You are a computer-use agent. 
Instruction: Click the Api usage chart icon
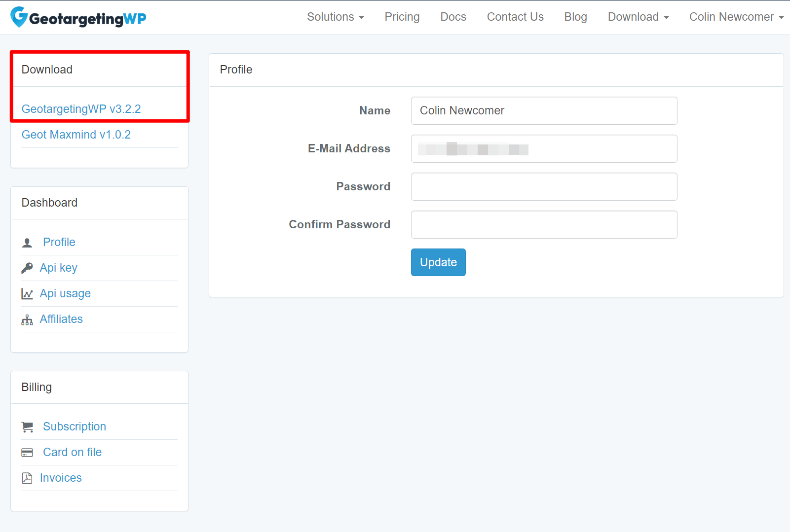tap(27, 294)
